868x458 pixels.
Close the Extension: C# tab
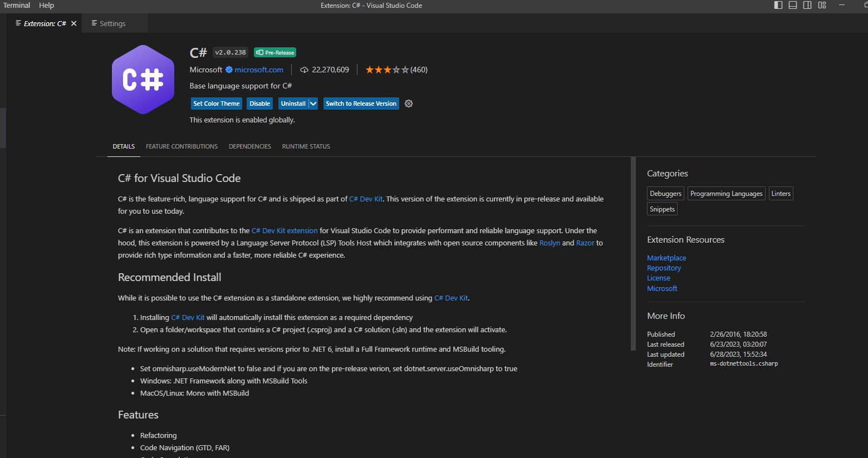[x=73, y=23]
